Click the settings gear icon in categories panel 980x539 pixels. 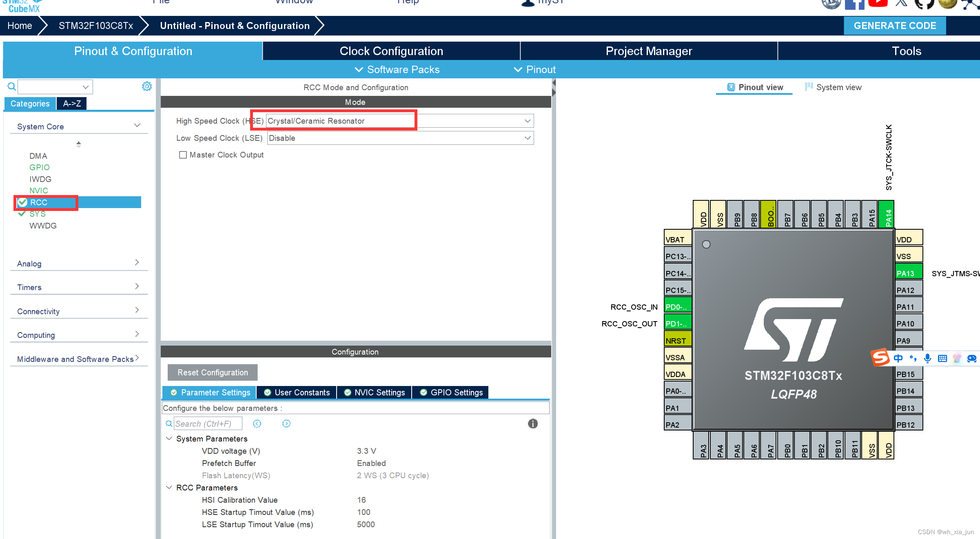[146, 87]
